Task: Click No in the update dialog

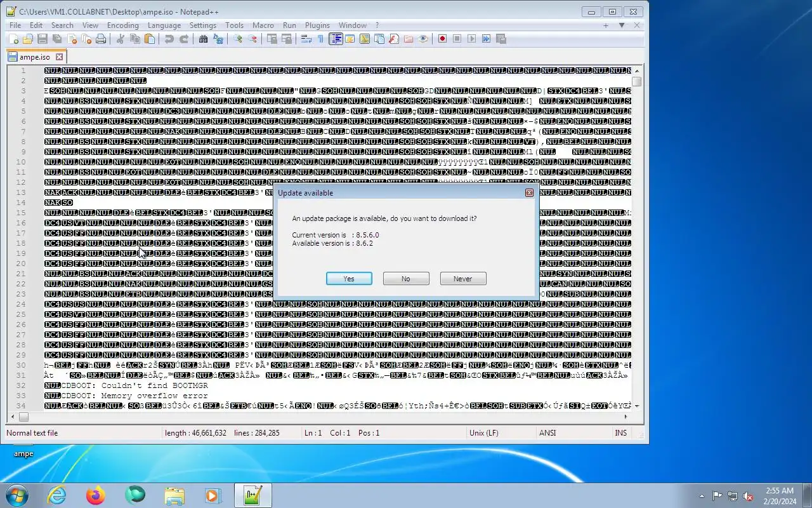Action: pyautogui.click(x=406, y=279)
